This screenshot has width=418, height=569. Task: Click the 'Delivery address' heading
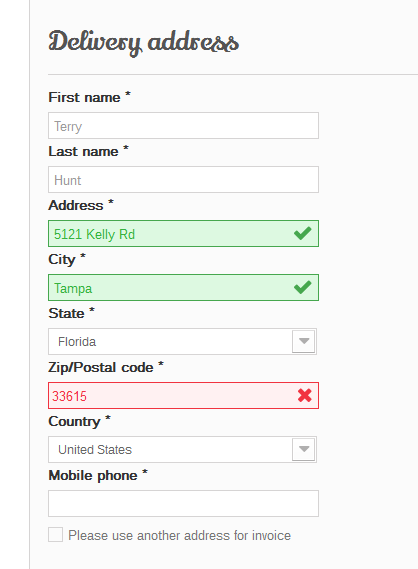144,43
